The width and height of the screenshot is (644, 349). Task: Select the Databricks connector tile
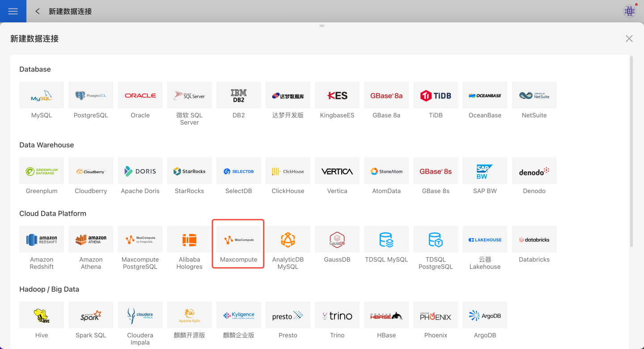[x=534, y=240]
